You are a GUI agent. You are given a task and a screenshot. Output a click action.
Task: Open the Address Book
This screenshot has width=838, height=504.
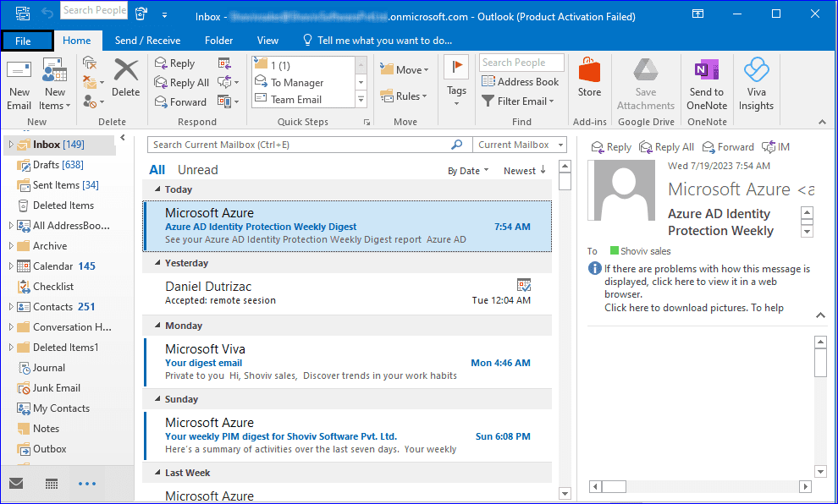(521, 82)
